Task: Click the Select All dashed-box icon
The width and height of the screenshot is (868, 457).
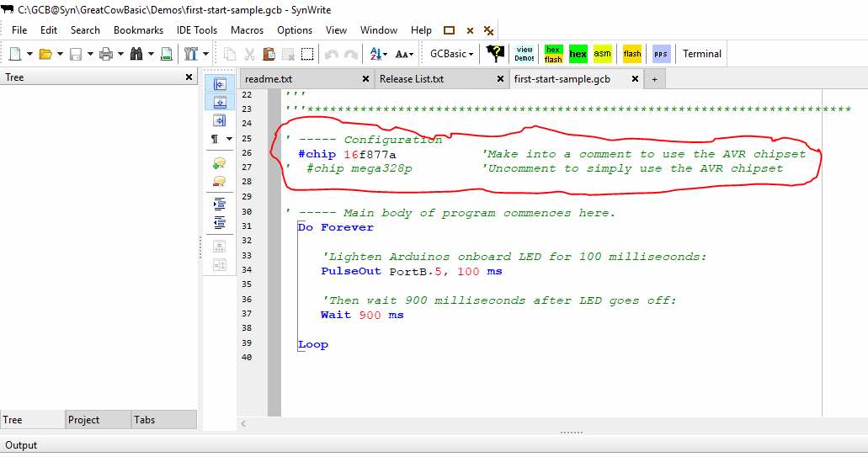Action: (x=307, y=54)
